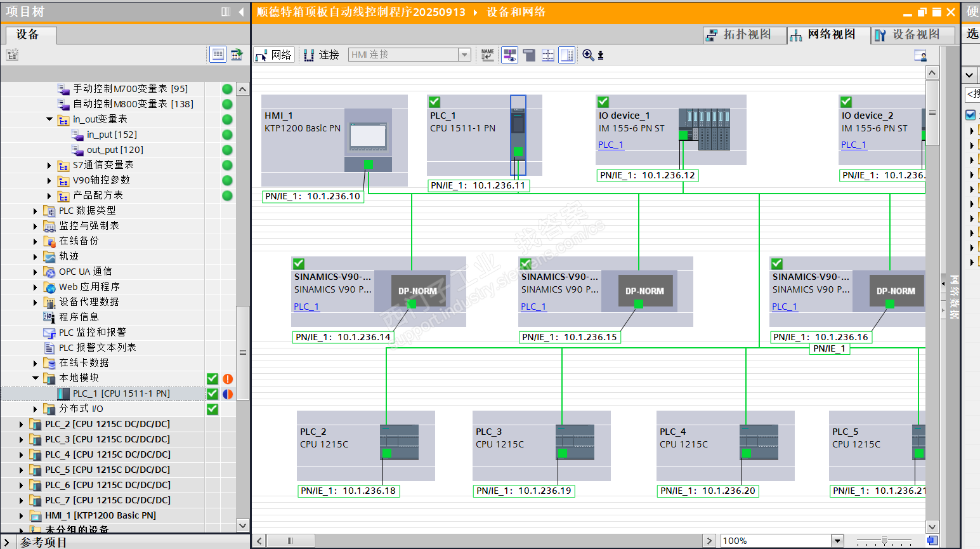This screenshot has height=549, width=980.
Task: Click the show address labels NAME icon
Action: (x=487, y=55)
